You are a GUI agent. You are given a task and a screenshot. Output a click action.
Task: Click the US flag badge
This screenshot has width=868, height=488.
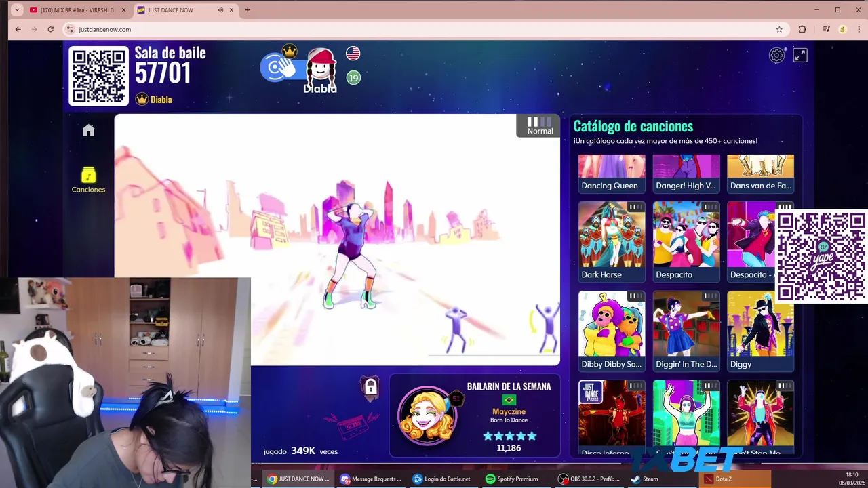(x=353, y=53)
